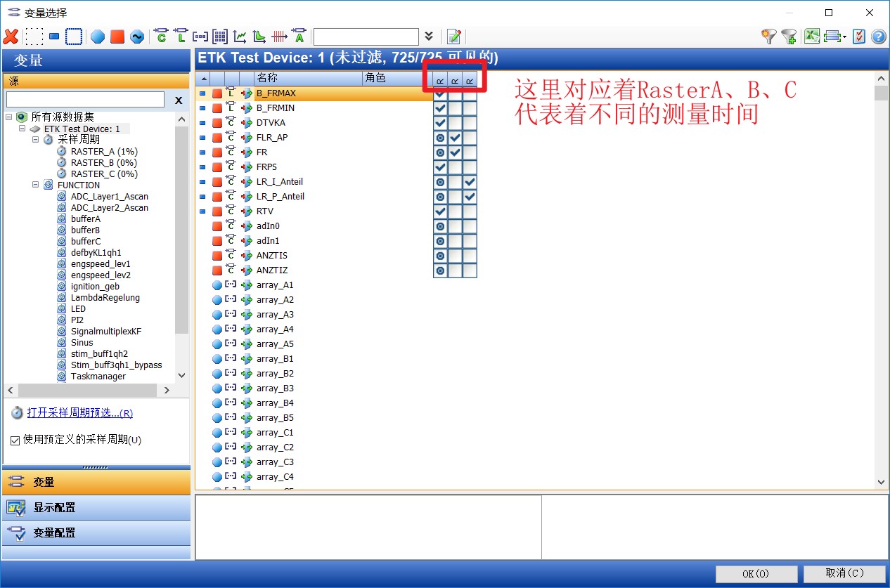Screen dimensions: 890x588
Task: Click the OK(O) button
Action: (756, 573)
